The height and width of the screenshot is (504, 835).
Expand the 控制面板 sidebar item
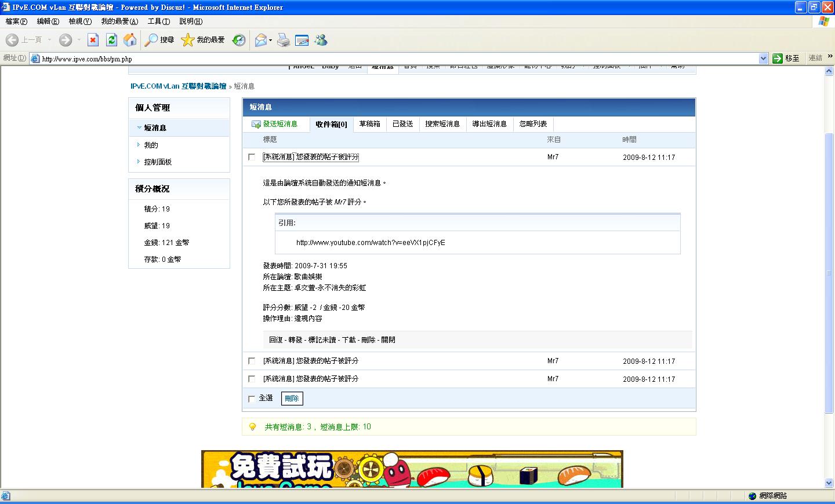[158, 162]
